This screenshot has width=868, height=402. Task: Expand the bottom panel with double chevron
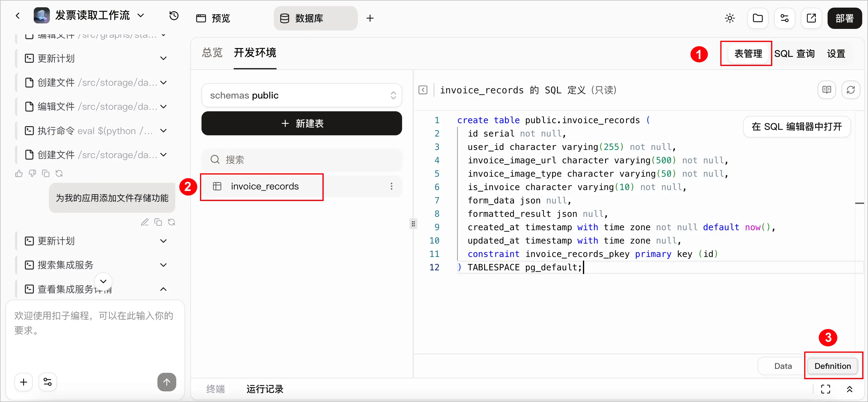[849, 389]
